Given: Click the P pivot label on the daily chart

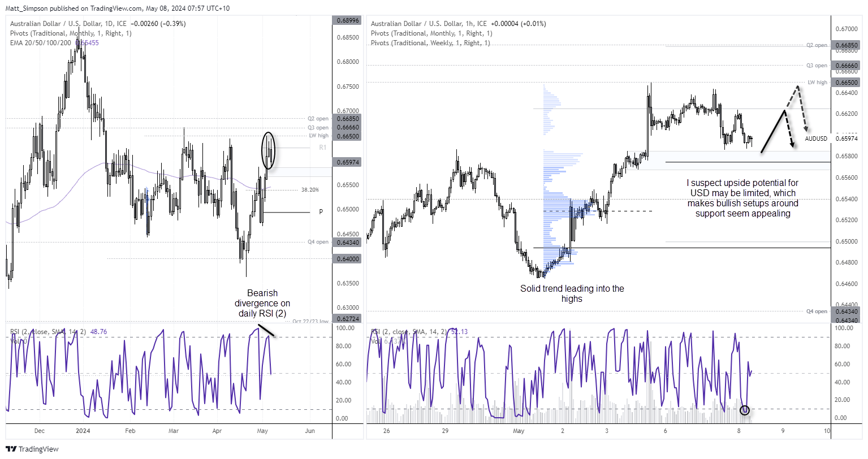Looking at the screenshot, I should (x=321, y=212).
